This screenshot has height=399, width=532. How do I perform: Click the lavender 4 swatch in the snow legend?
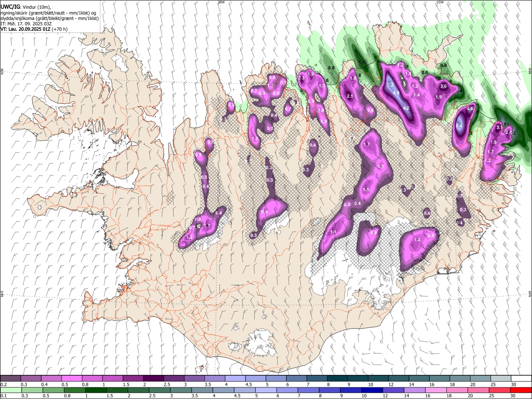click(x=235, y=379)
